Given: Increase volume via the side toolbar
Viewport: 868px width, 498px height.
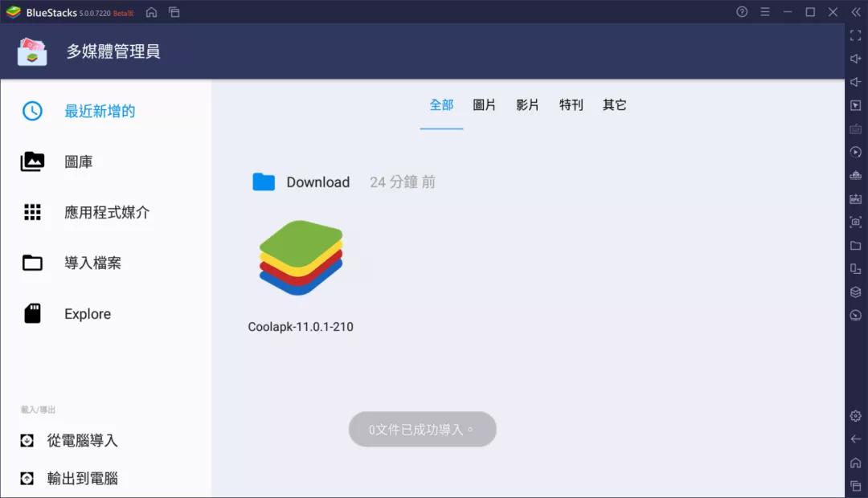Looking at the screenshot, I should coord(855,58).
